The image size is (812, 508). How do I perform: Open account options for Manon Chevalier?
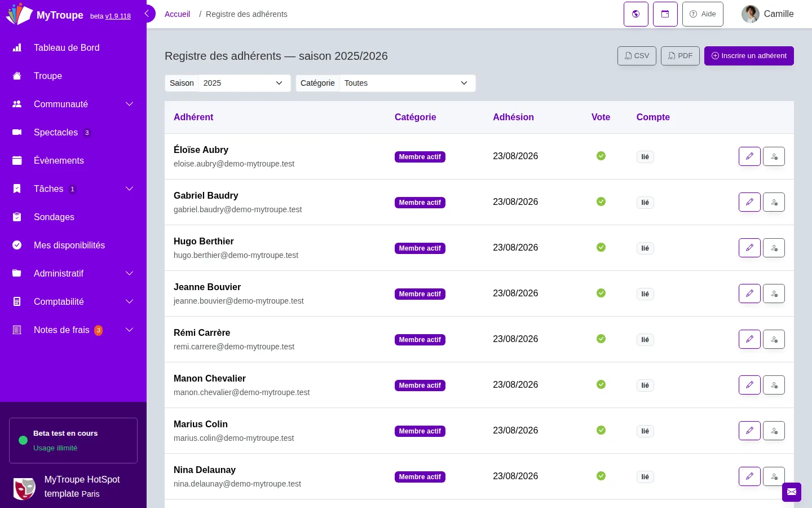pos(774,385)
